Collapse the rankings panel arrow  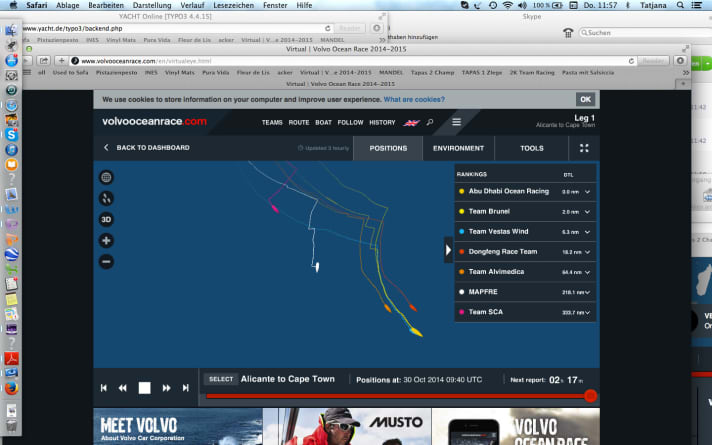pos(448,250)
